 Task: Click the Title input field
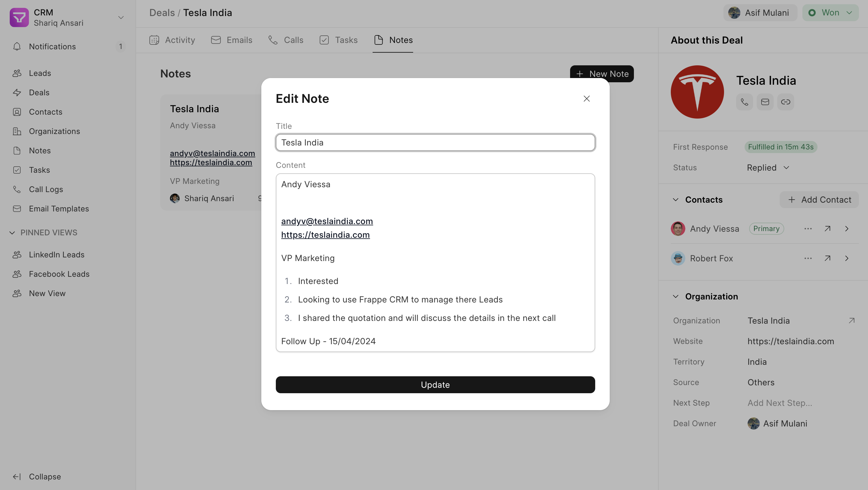tap(435, 142)
